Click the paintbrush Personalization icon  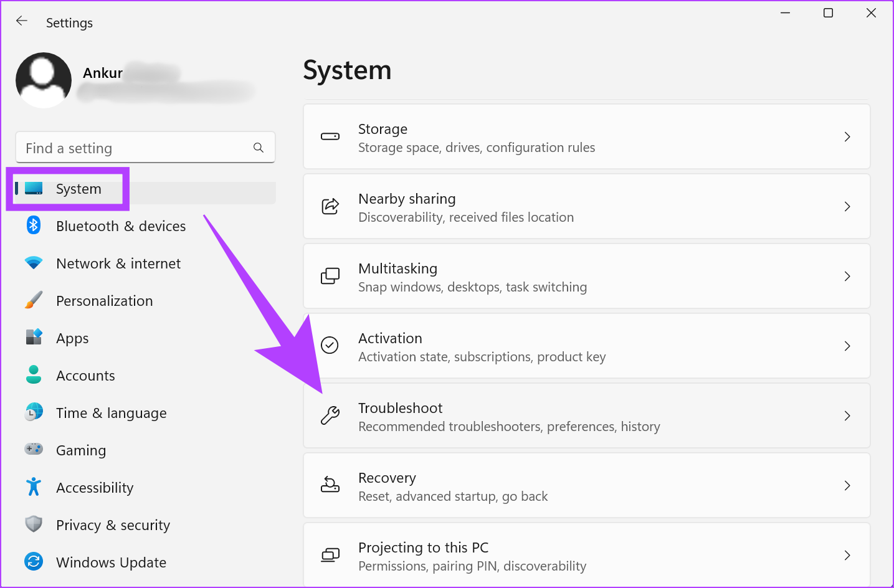34,300
